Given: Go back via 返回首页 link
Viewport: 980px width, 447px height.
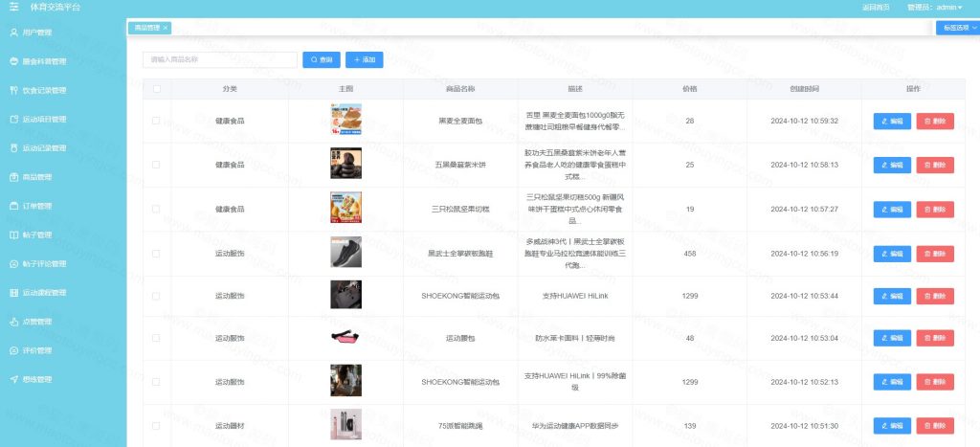Looking at the screenshot, I should pyautogui.click(x=876, y=8).
